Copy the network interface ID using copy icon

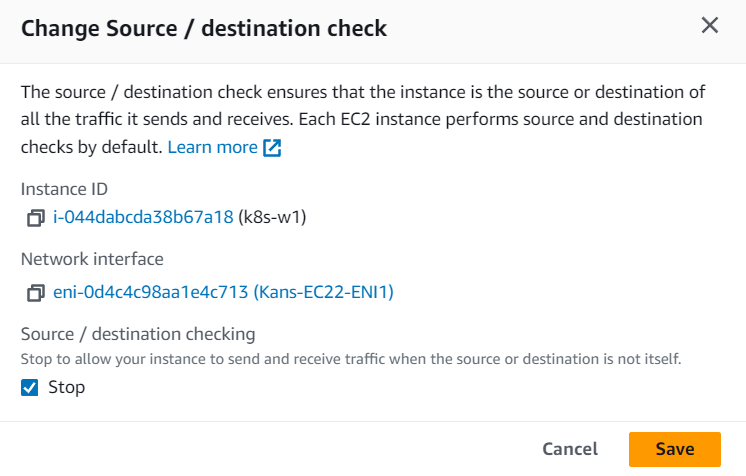pyautogui.click(x=36, y=293)
